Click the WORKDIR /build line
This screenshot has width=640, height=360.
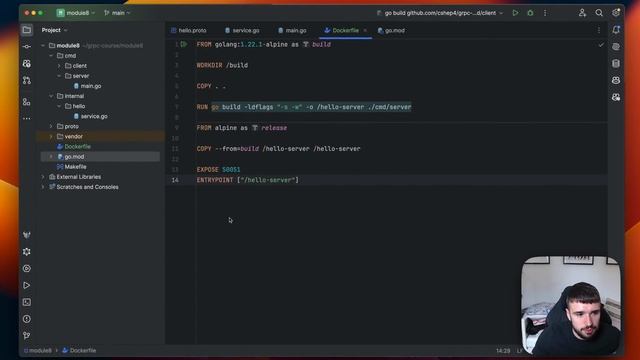click(x=222, y=65)
